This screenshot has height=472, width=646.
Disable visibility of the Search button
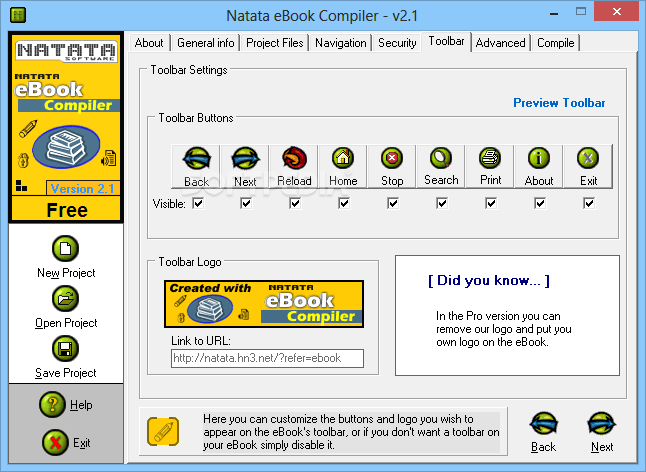pos(442,203)
